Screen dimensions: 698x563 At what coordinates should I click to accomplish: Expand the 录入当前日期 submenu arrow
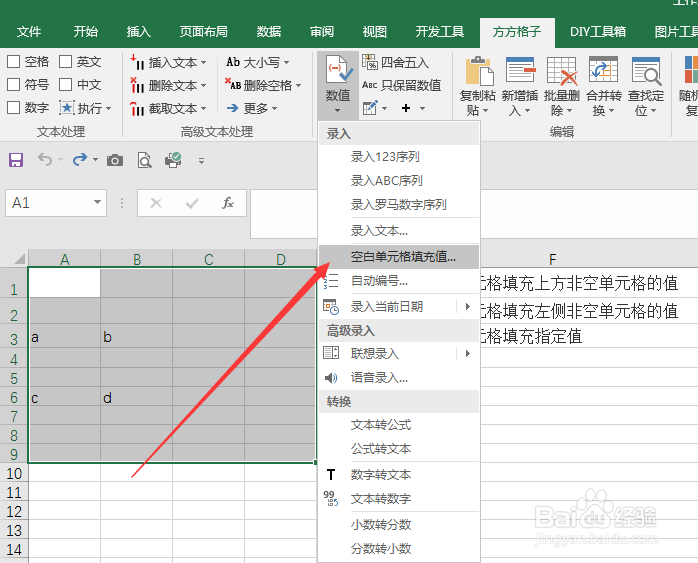(468, 306)
